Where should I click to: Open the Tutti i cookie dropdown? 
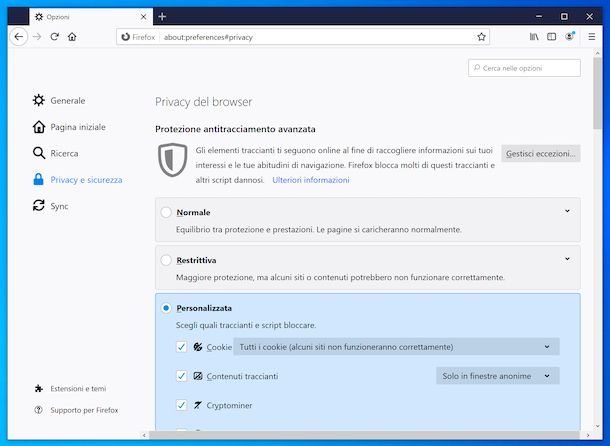396,347
